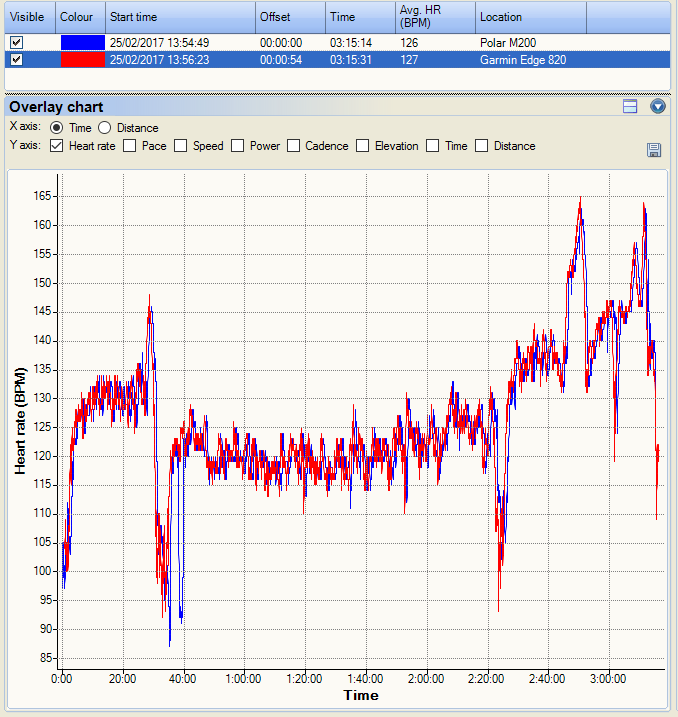
Task: Sort by the Visible column header
Action: [x=30, y=17]
